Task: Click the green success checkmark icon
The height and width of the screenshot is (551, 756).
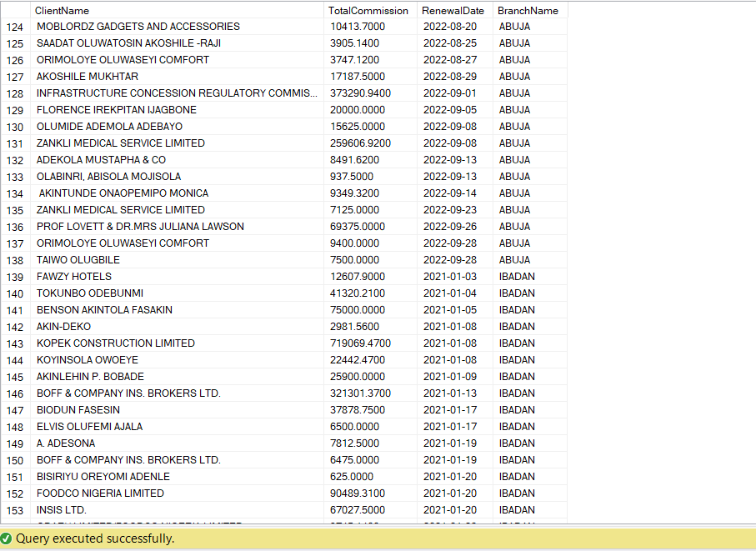Action: click(x=7, y=538)
